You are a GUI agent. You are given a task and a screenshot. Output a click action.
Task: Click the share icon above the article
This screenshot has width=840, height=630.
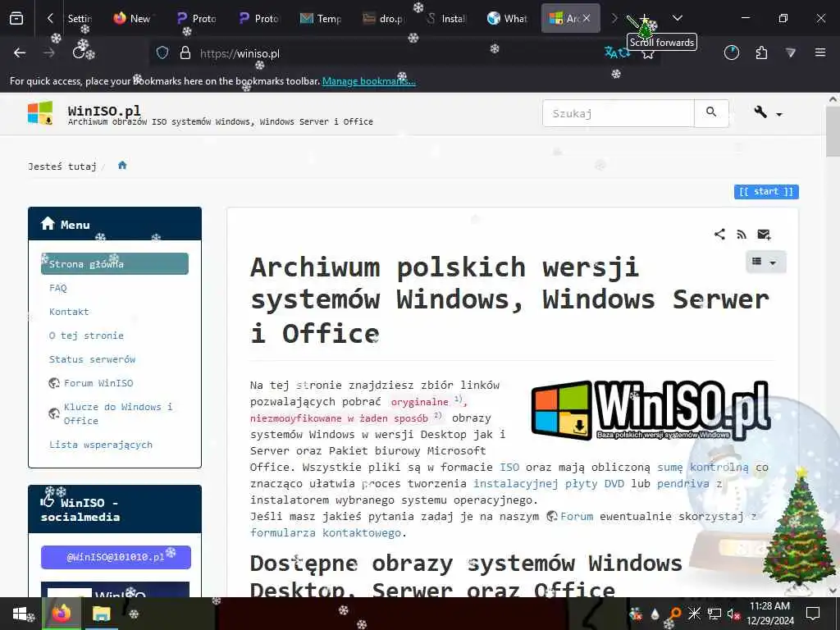click(x=719, y=234)
